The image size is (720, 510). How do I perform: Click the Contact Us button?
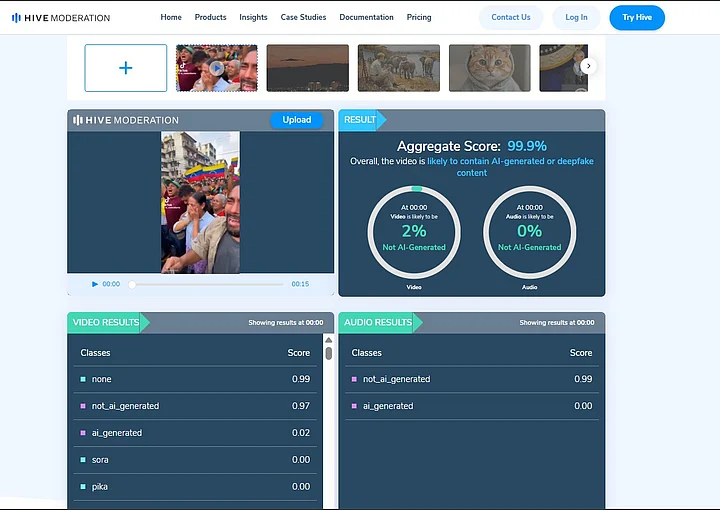tap(511, 17)
